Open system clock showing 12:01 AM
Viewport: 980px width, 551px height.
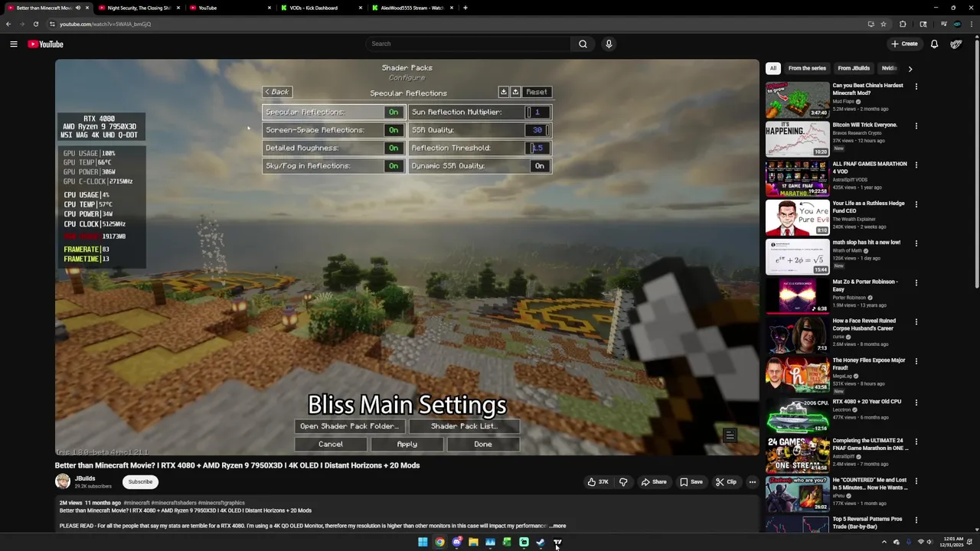pos(952,543)
